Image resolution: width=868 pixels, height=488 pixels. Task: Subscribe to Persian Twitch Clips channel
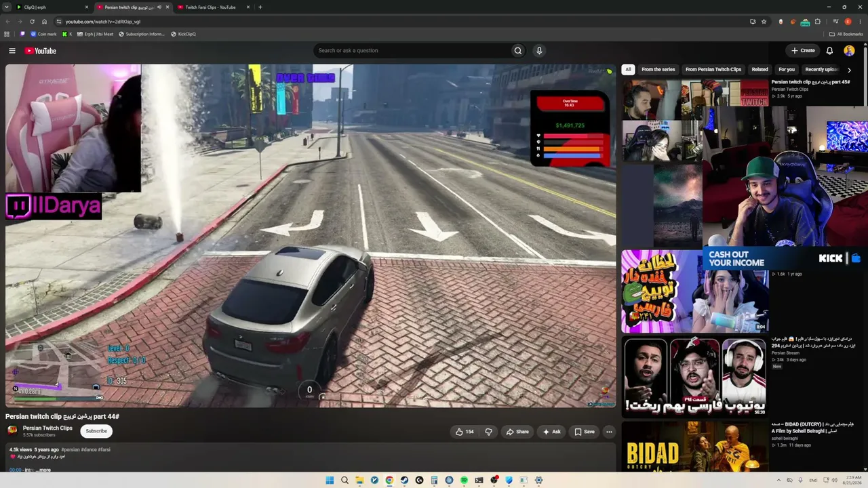(96, 431)
